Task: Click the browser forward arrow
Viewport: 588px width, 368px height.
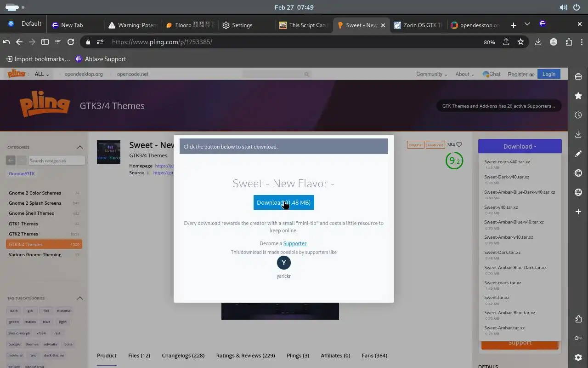Action: (x=32, y=42)
